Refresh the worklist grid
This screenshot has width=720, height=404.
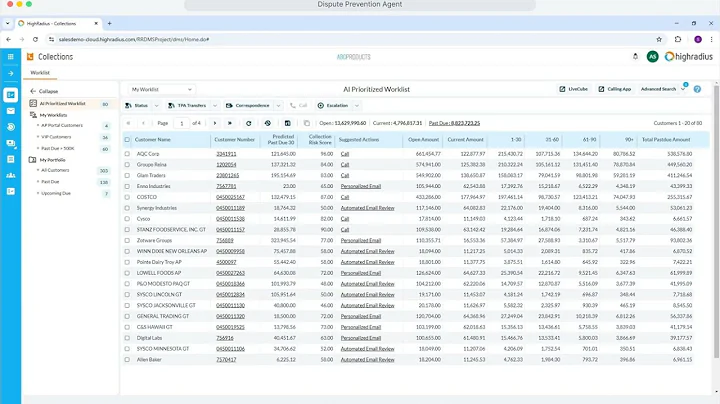(x=248, y=123)
